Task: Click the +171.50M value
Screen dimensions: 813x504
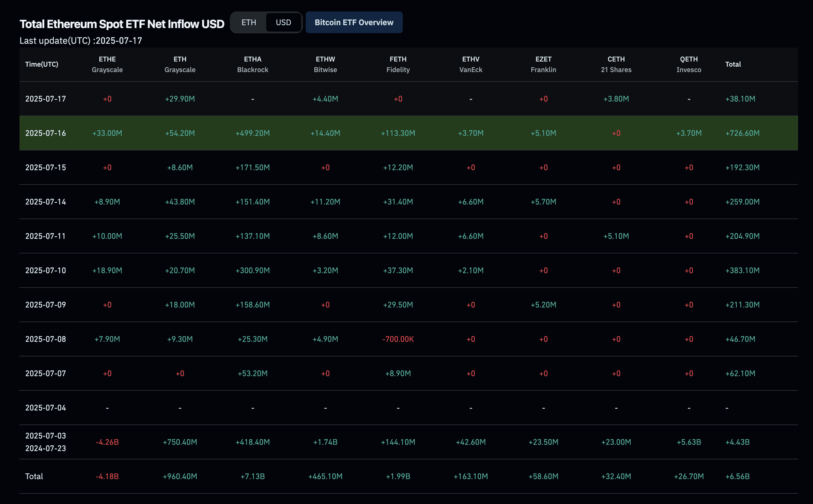Action: (252, 168)
